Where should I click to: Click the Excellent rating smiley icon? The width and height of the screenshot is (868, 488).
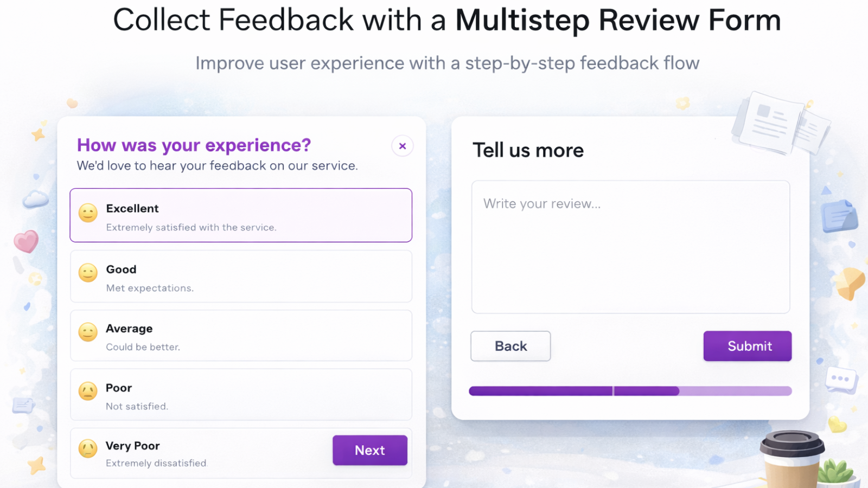coord(87,213)
